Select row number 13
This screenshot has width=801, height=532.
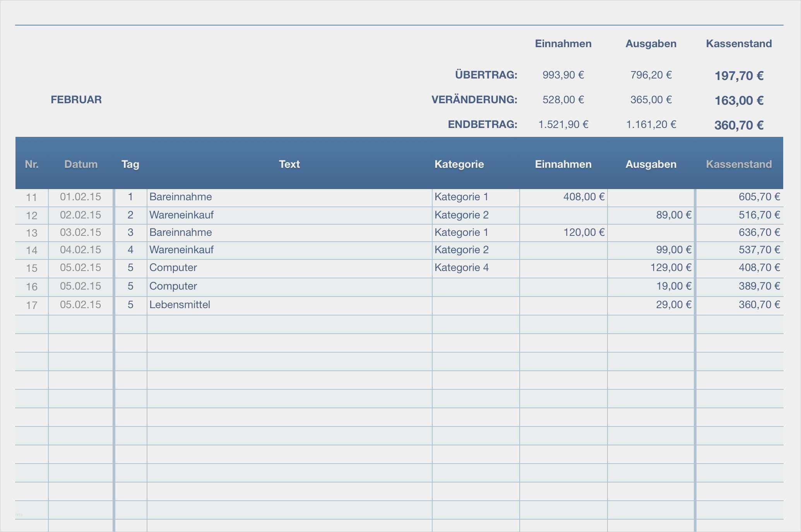pyautogui.click(x=32, y=233)
